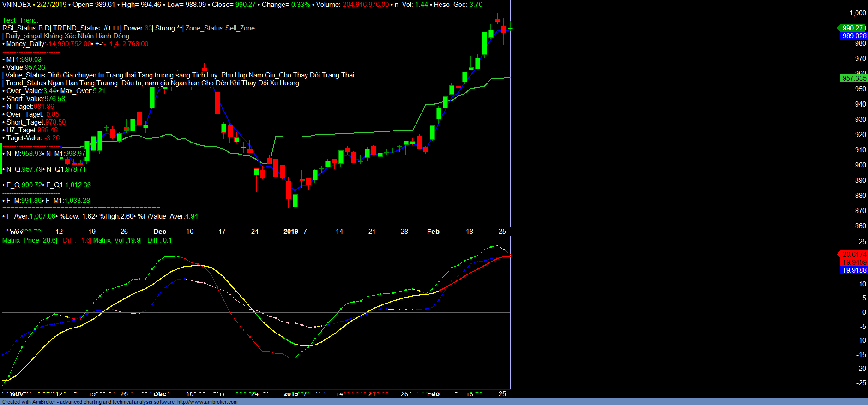The height and width of the screenshot is (405, 868).
Task: Select the 2019 marker on date axis
Action: 291,232
